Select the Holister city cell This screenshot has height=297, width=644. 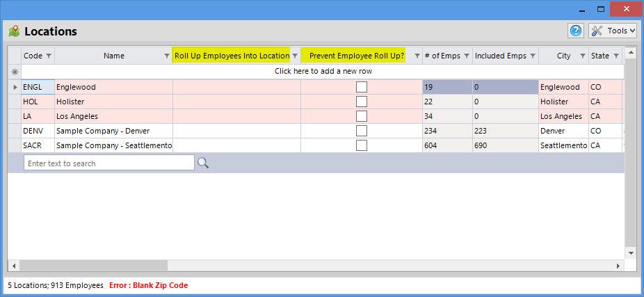[563, 102]
